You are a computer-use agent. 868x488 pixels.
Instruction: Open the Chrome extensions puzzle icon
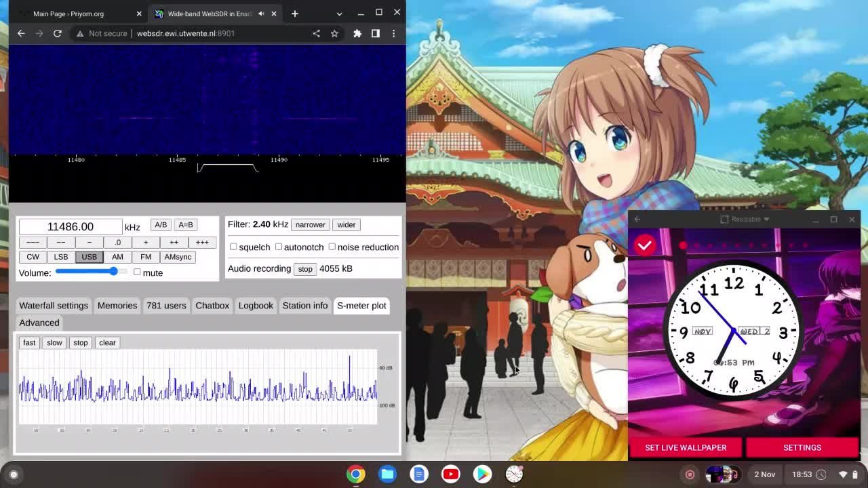pos(357,33)
